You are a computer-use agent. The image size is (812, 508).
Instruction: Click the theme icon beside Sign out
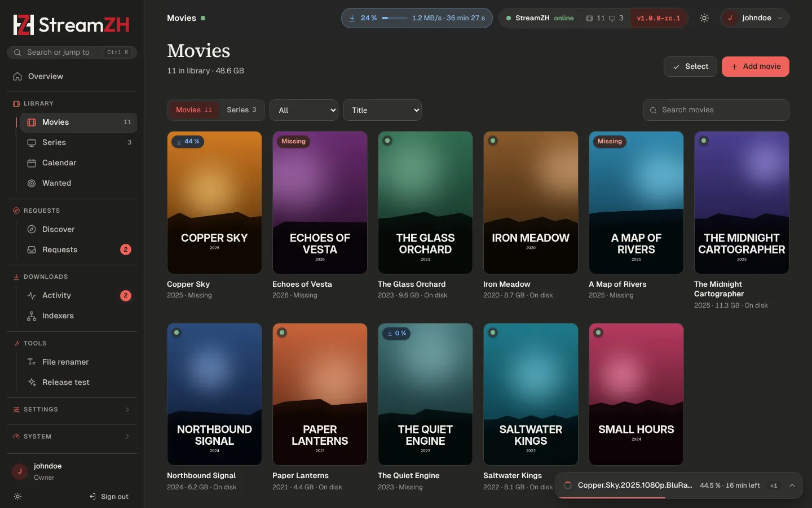click(x=17, y=497)
